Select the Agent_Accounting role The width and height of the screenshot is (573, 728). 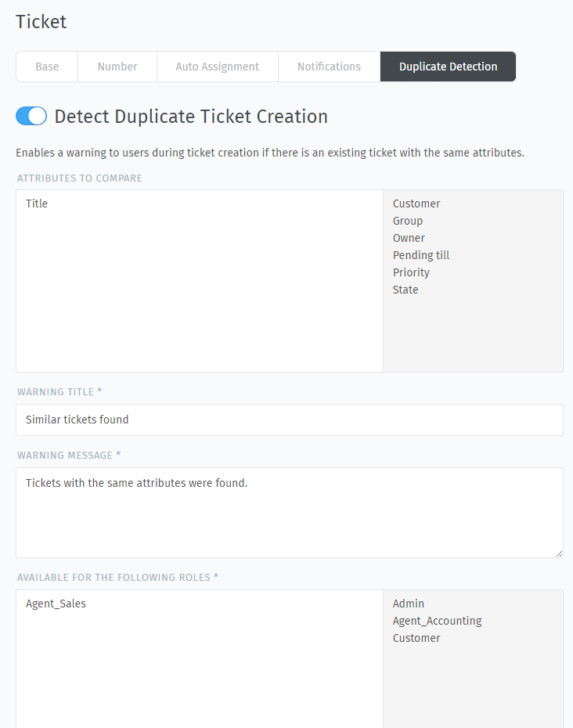click(437, 621)
